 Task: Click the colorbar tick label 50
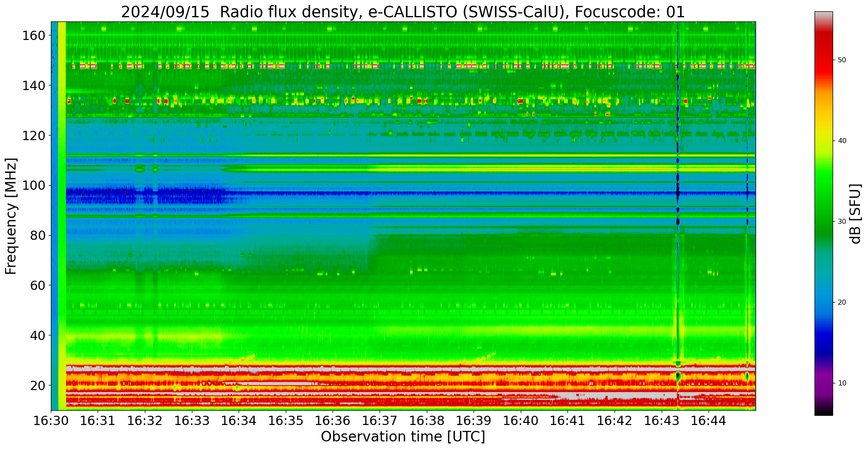pyautogui.click(x=842, y=60)
